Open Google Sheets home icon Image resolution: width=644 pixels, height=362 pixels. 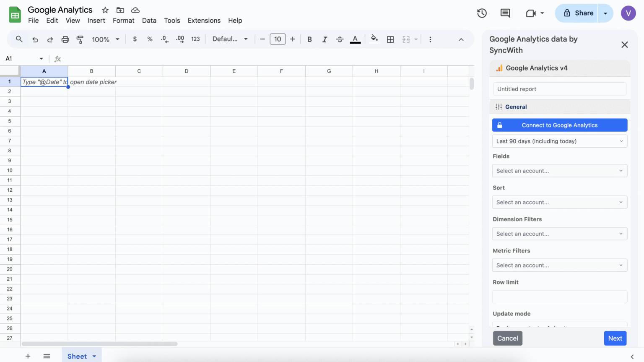pyautogui.click(x=15, y=15)
